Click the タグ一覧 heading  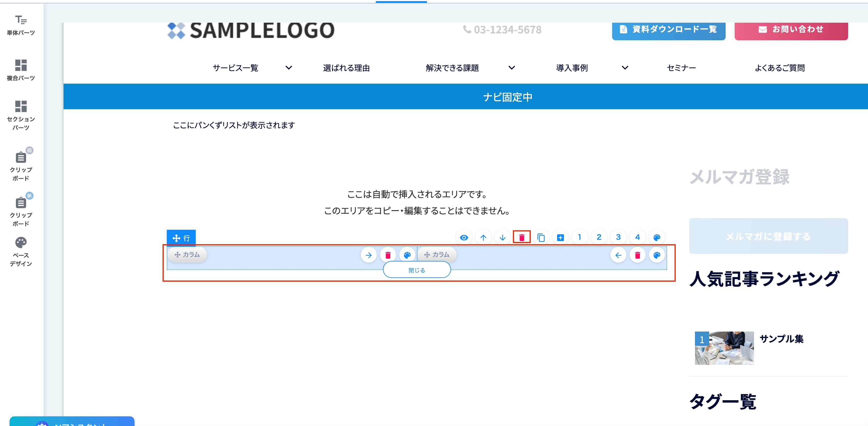[723, 401]
